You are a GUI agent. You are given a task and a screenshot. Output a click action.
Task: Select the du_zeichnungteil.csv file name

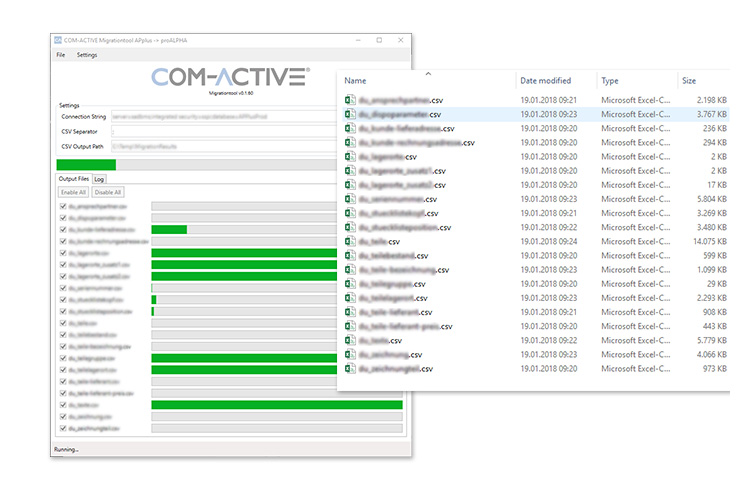coord(396,369)
